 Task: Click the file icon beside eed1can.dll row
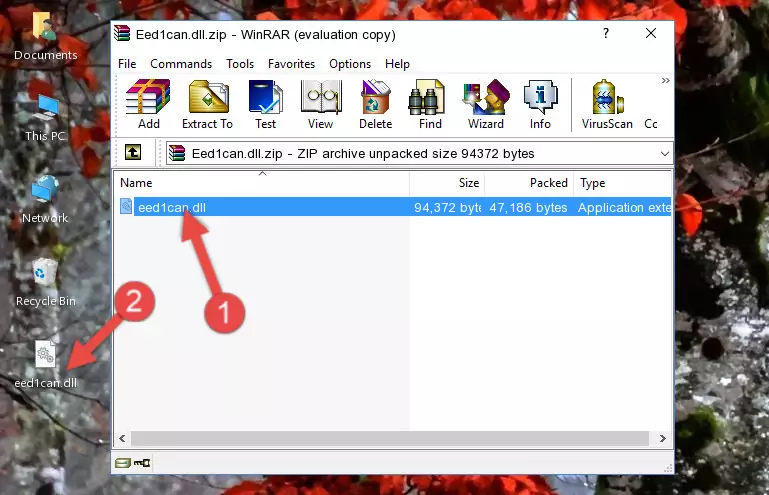tap(126, 207)
